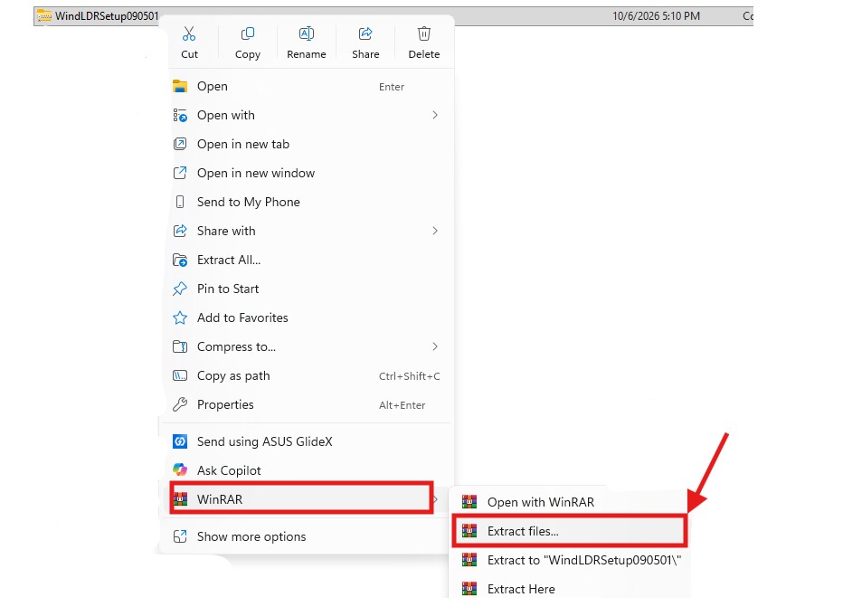Click the Open in new window label
Viewport: 843px width, 616px height.
[x=256, y=173]
